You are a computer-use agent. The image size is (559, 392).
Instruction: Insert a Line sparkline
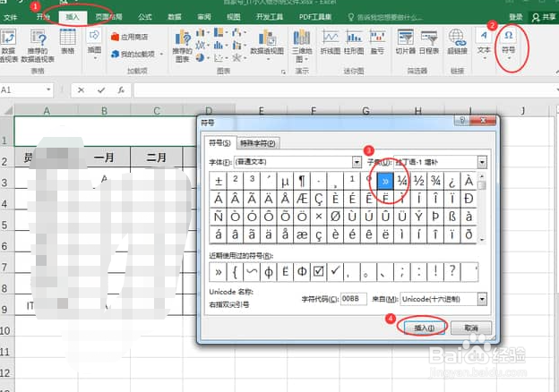pos(331,42)
